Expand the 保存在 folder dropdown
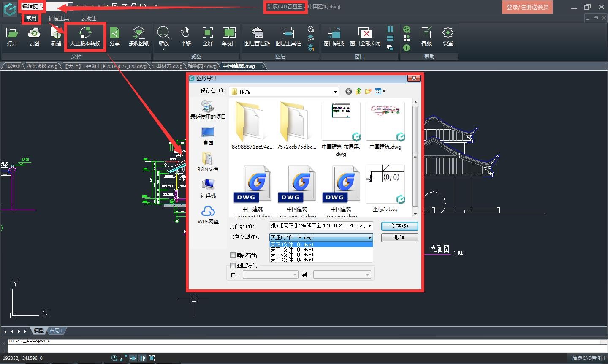The height and width of the screenshot is (364, 608). click(335, 92)
